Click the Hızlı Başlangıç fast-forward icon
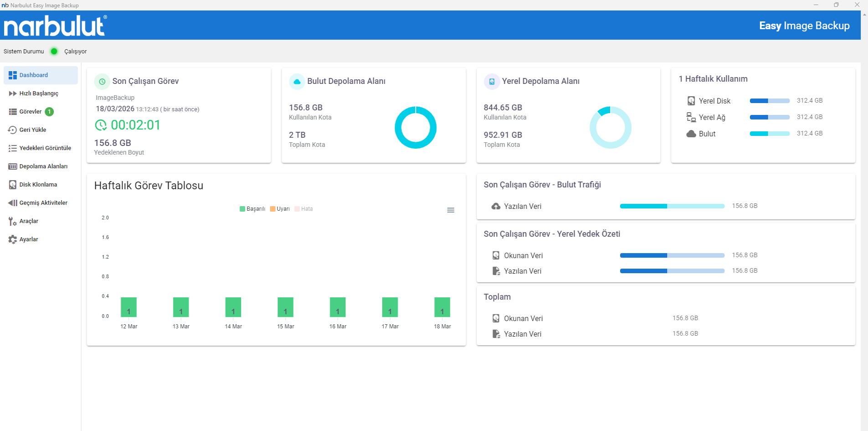 (12, 93)
